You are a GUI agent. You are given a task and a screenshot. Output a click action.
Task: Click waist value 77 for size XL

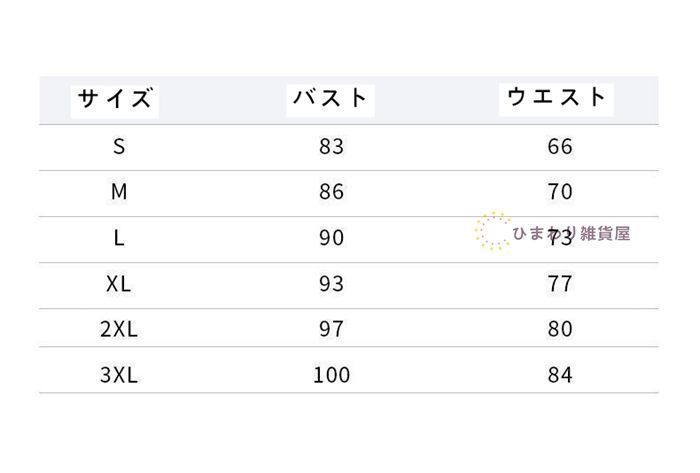(560, 284)
